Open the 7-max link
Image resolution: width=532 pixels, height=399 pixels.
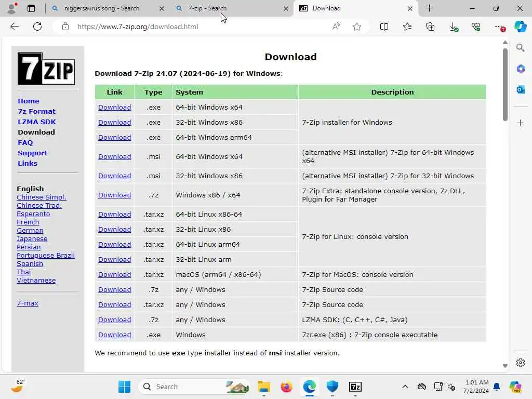(x=28, y=303)
